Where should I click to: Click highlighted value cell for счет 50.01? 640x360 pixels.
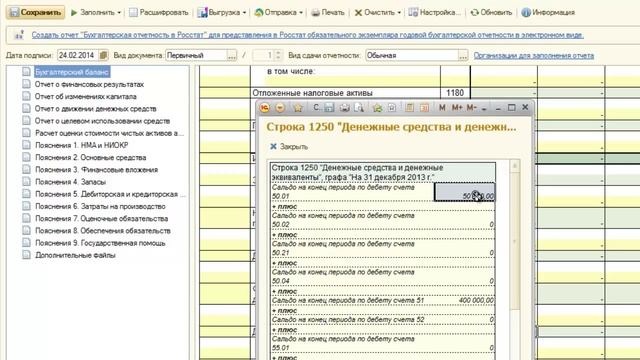[464, 192]
